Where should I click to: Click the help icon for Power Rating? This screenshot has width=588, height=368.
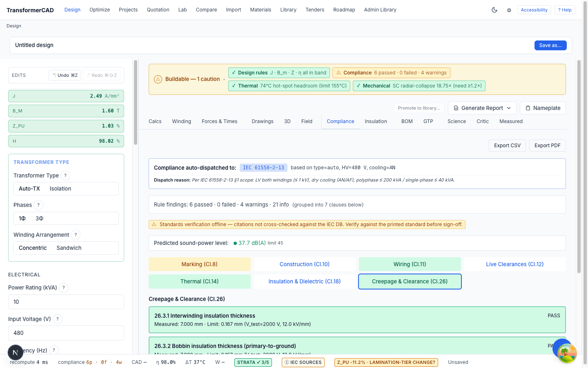click(64, 287)
